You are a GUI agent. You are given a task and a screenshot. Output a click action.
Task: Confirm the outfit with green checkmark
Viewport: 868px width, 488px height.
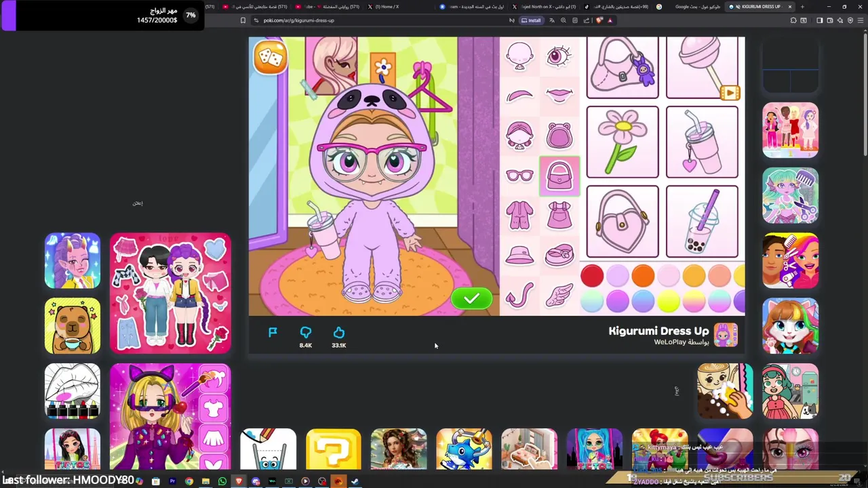coord(471,298)
